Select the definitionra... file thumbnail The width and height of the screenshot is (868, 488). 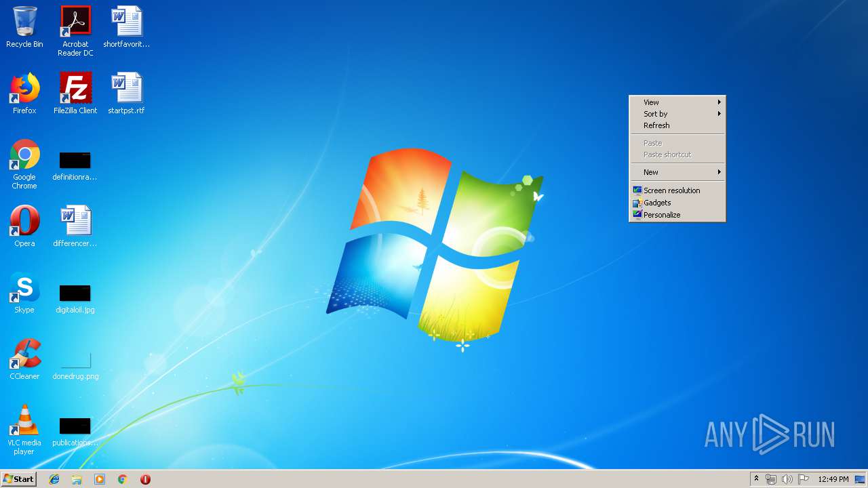75,166
